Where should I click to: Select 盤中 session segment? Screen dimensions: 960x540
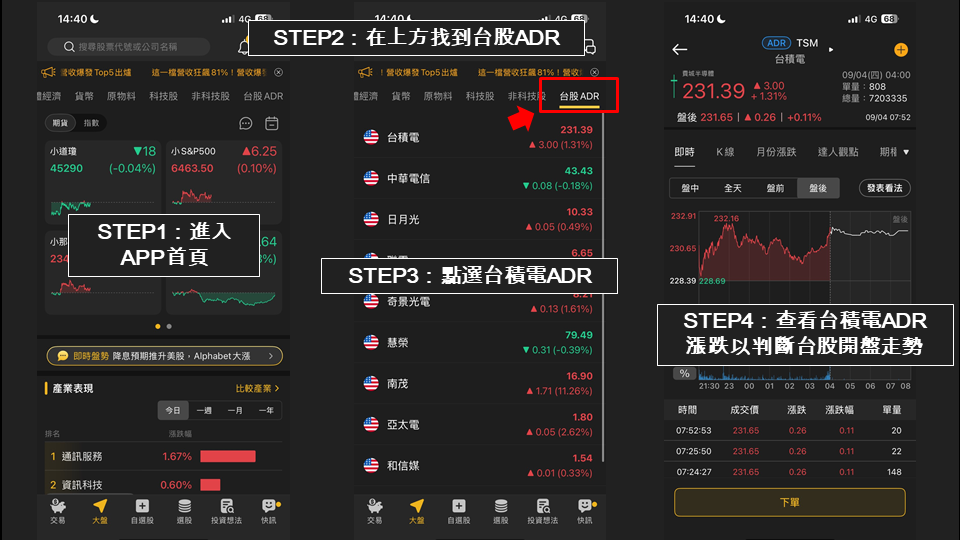pos(690,188)
